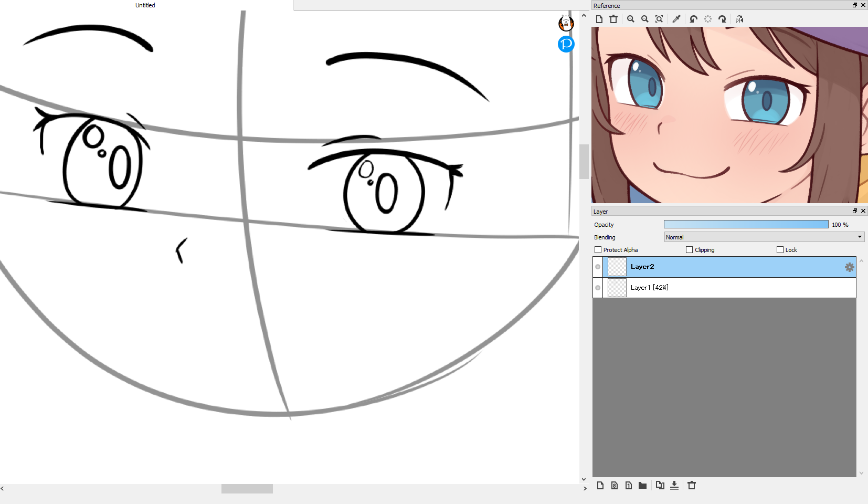The image size is (868, 504).
Task: Delete the selected layer with the trash icon
Action: pos(692,486)
